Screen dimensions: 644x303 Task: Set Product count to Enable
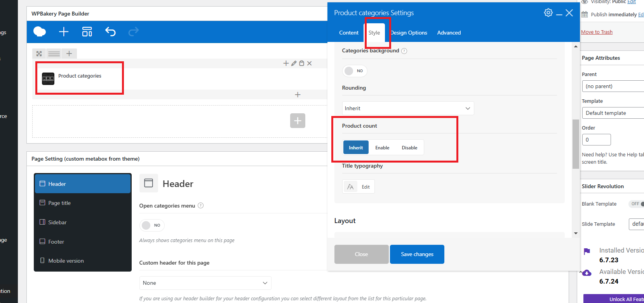coord(382,147)
